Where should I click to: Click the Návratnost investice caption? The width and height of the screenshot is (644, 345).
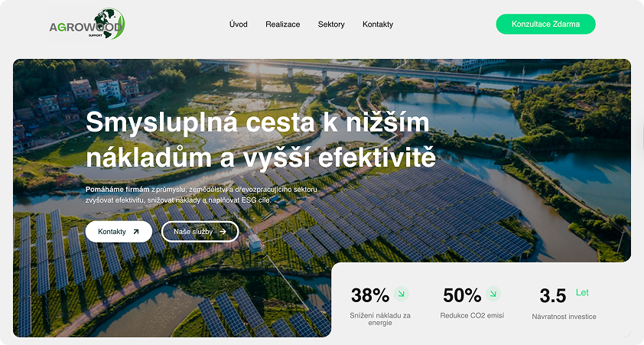tap(564, 317)
